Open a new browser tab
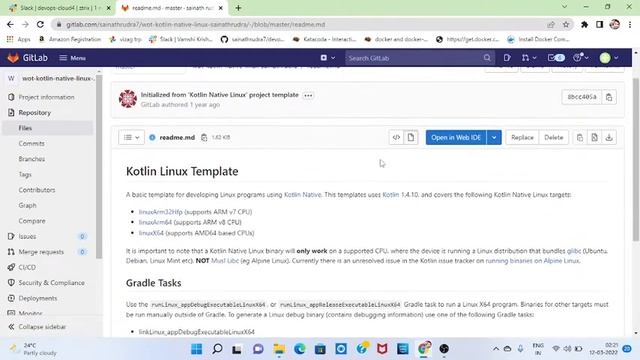Screen dimensions: 640x360 click(x=238, y=8)
